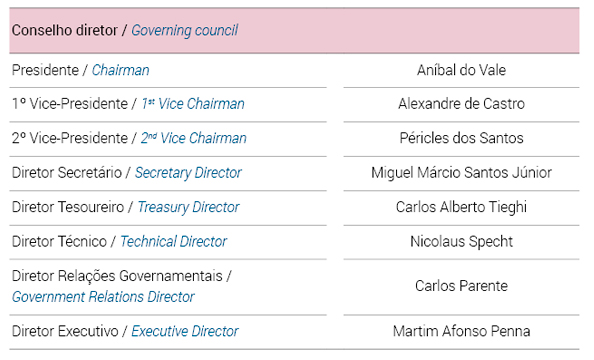Click the name Alexandre de Castro
Image resolution: width=594 pixels, height=360 pixels.
[x=461, y=104]
